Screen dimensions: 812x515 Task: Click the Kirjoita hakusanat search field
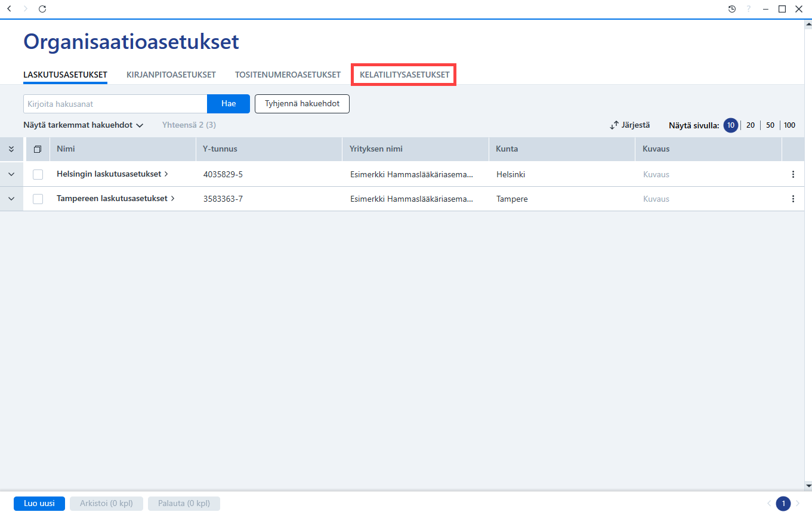pyautogui.click(x=115, y=104)
